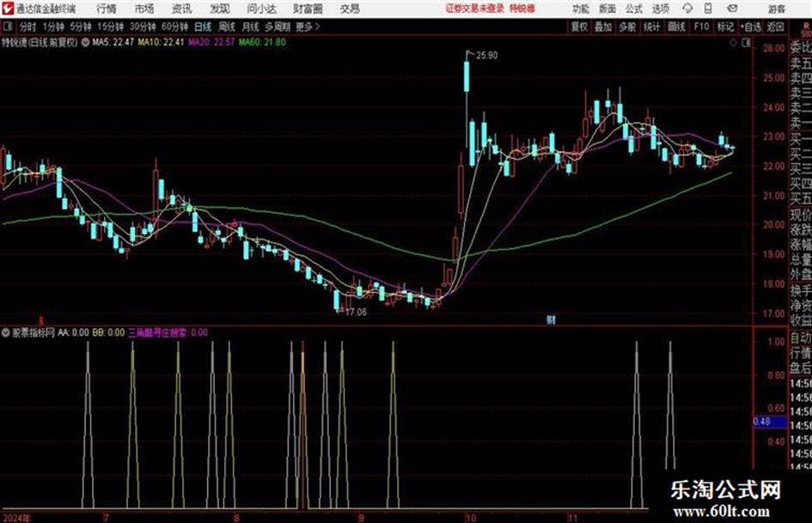This screenshot has height=523, width=812.
Task: Open the 财富圈 menu
Action: [x=308, y=9]
